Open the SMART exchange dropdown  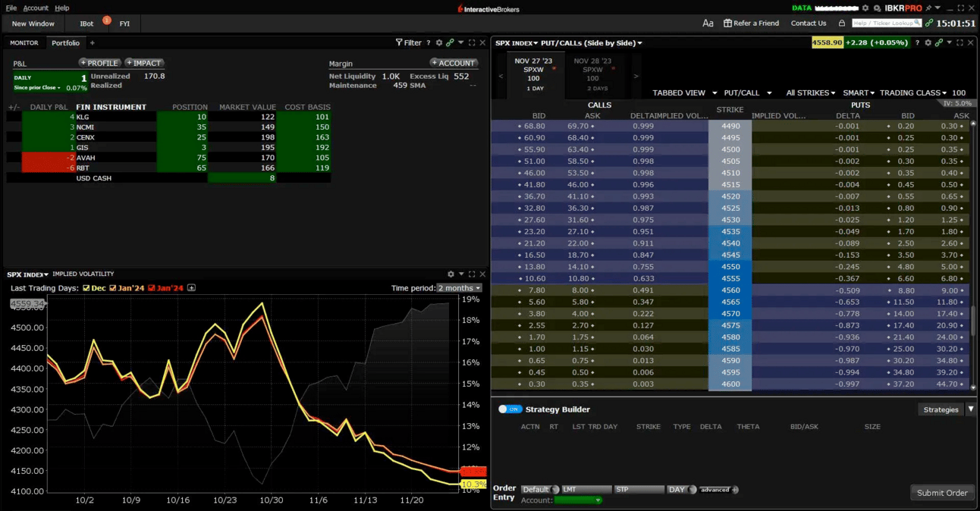tap(859, 93)
